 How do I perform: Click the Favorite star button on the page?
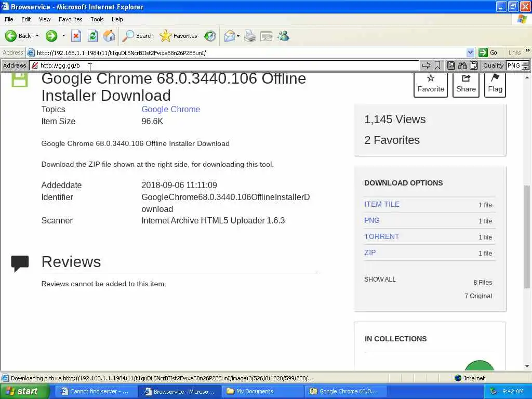(x=431, y=84)
